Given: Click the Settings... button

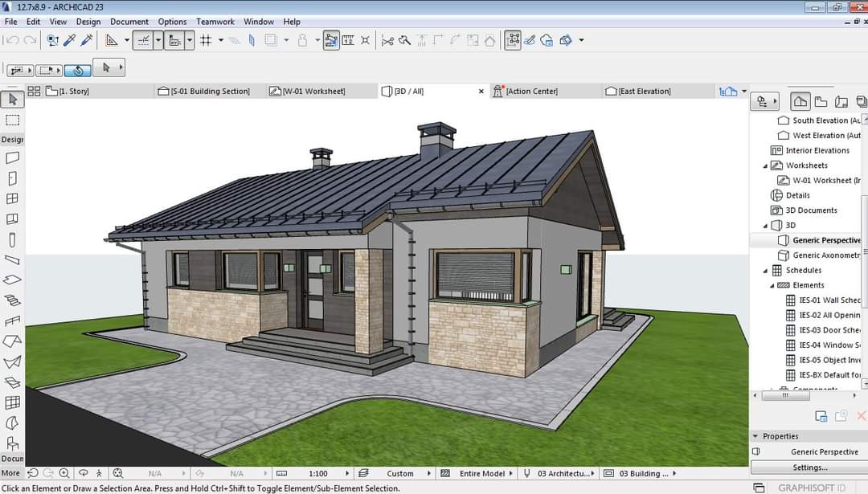Looking at the screenshot, I should point(809,467).
